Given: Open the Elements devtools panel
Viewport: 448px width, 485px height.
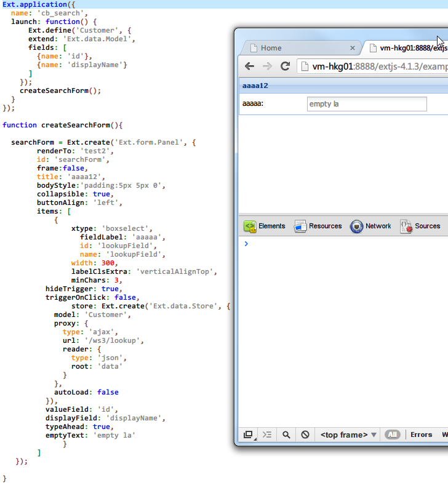Looking at the screenshot, I should pyautogui.click(x=265, y=226).
